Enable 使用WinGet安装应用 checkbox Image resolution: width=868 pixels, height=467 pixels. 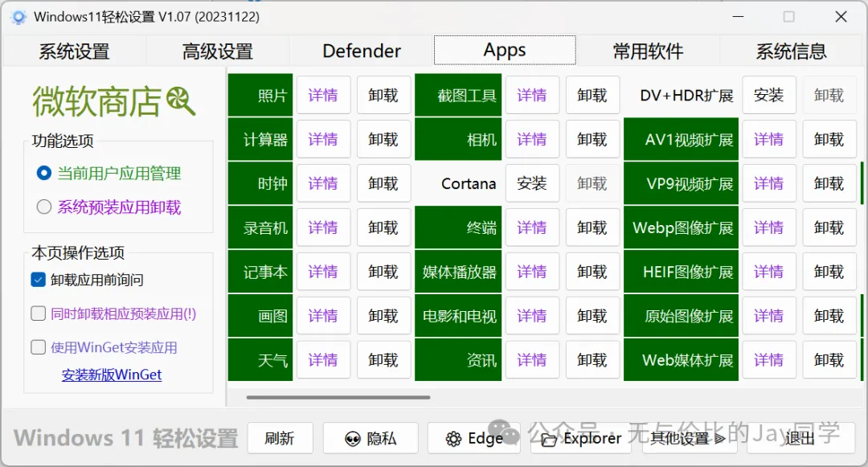[x=39, y=347]
